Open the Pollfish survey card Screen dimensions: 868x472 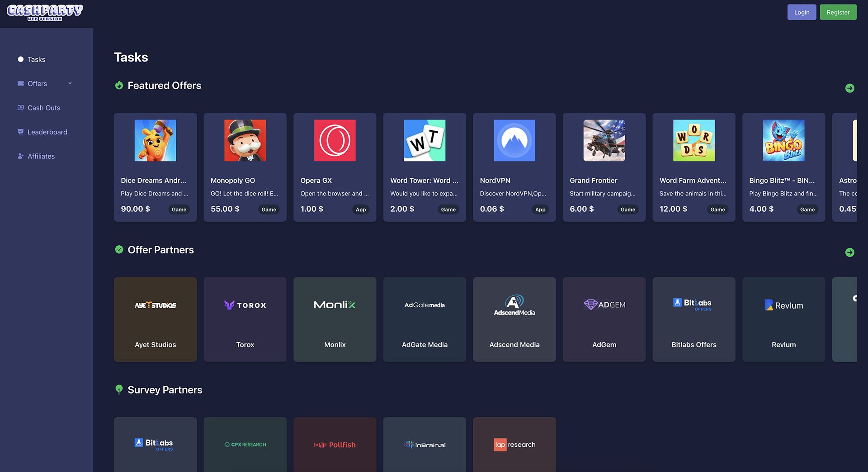tap(335, 444)
